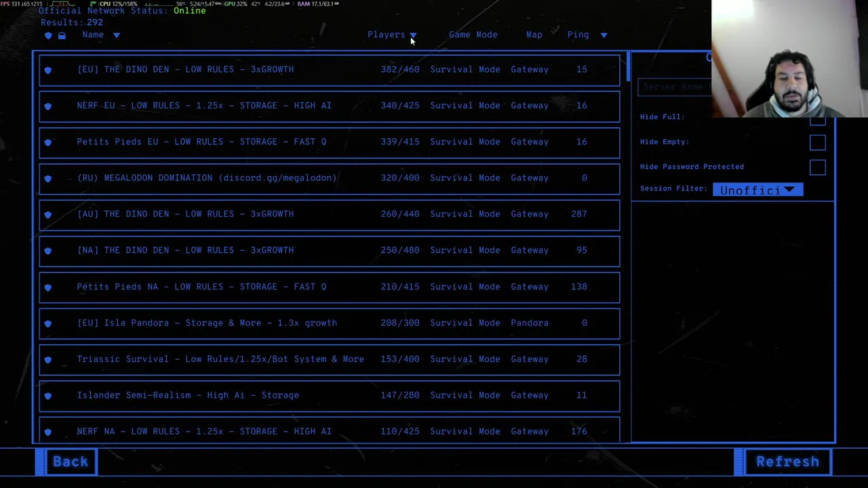Click the shield icon of Islander Semi-Realism row
The height and width of the screenshot is (488, 868).
click(x=47, y=396)
